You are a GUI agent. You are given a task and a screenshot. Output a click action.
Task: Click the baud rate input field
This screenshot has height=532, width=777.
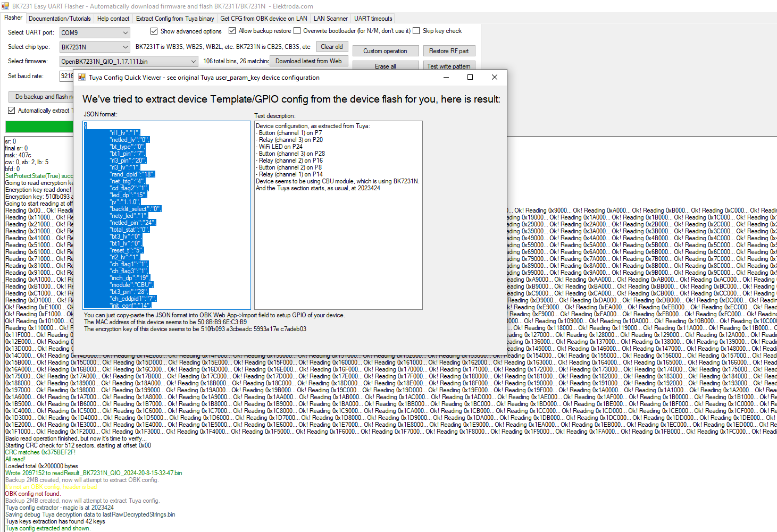[66, 76]
